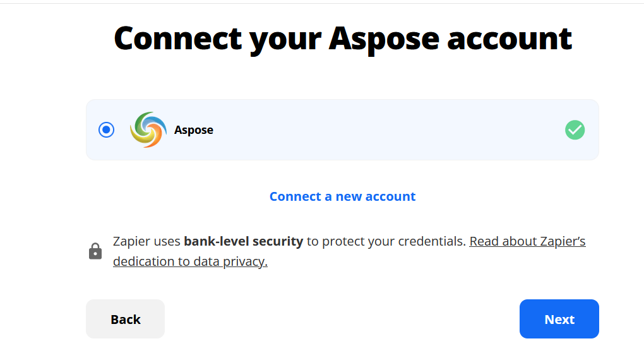
Task: Click empty area of Aspose account card
Action: 379,130
